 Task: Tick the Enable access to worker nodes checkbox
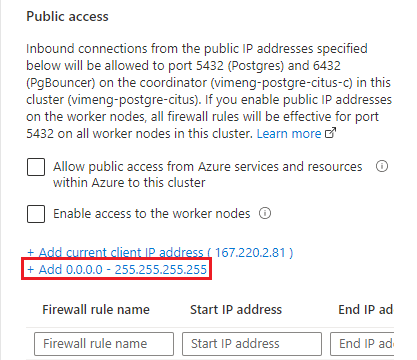tap(36, 214)
